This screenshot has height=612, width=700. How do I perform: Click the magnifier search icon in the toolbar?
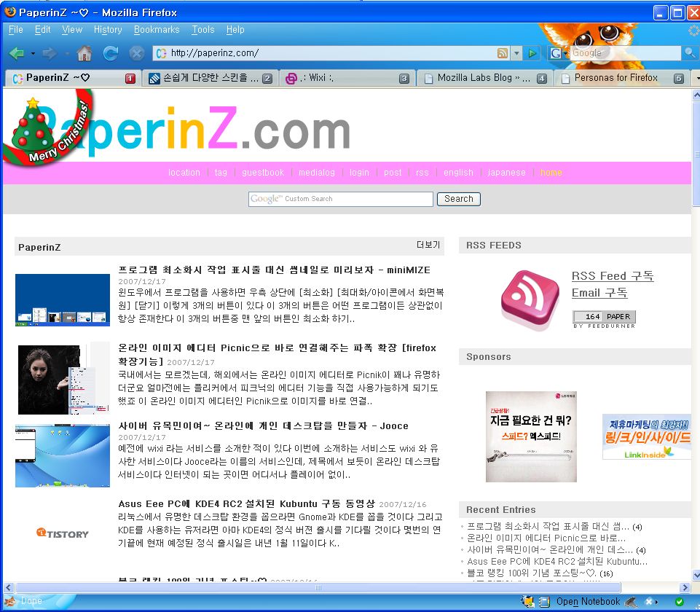[x=690, y=53]
